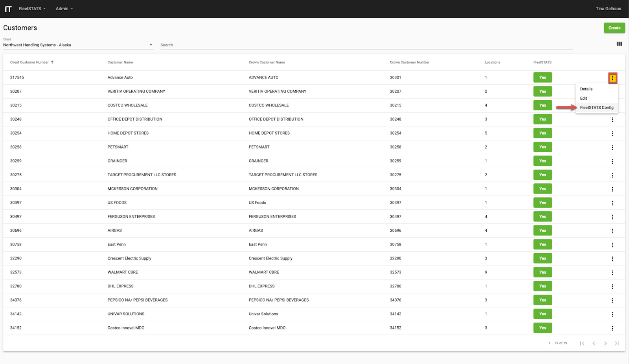629x364 pixels.
Task: Click Yes badge for DHL EXPRESS
Action: click(x=543, y=286)
